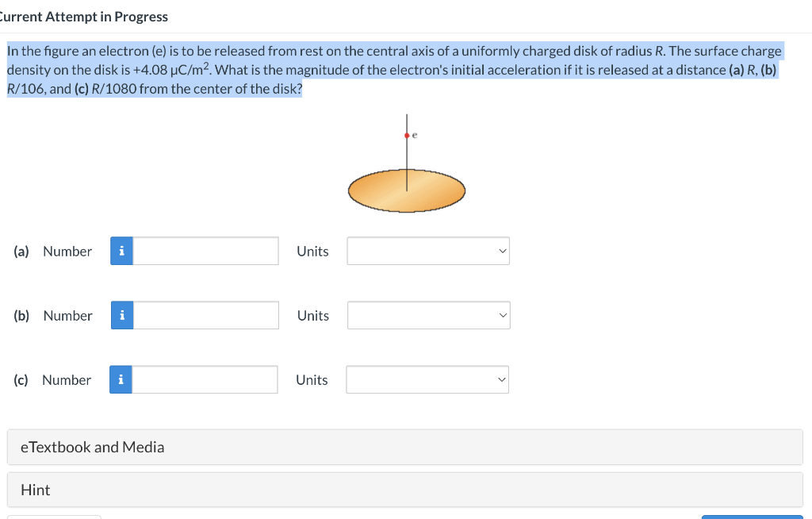Select the highlighted problem statement text
The image size is (812, 519).
coord(394,69)
